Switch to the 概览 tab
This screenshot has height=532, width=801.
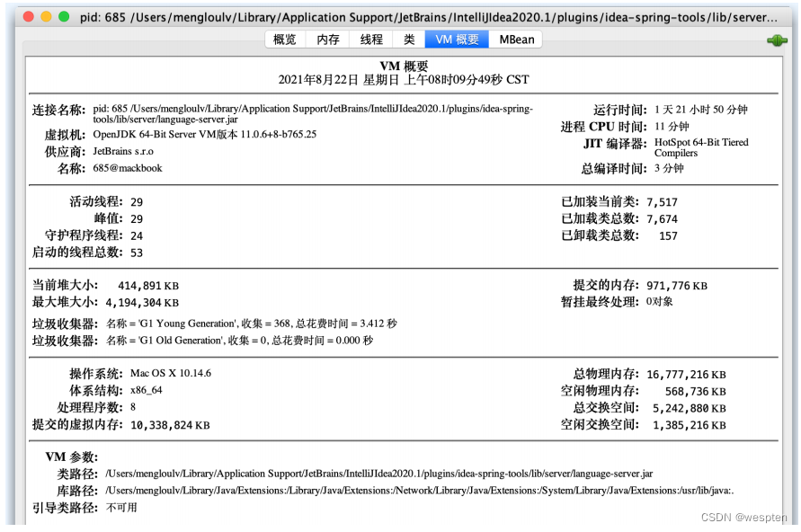285,40
